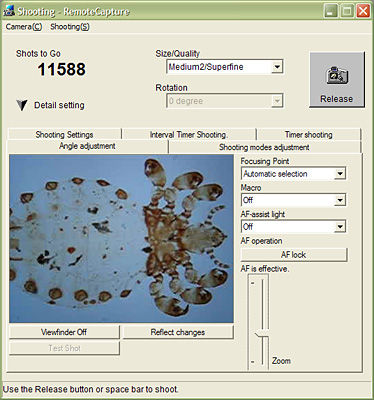This screenshot has height=400, width=374.
Task: Click the Shots to Go value 11588
Action: tap(61, 69)
